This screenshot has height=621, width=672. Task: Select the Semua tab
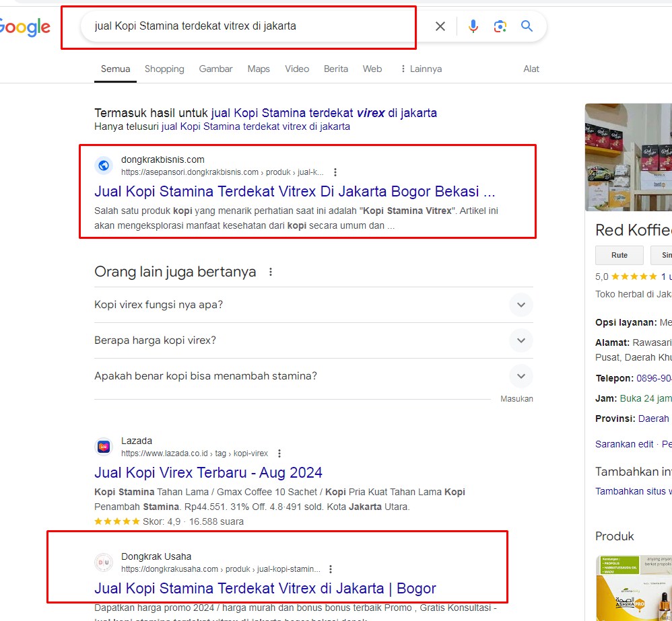click(115, 69)
